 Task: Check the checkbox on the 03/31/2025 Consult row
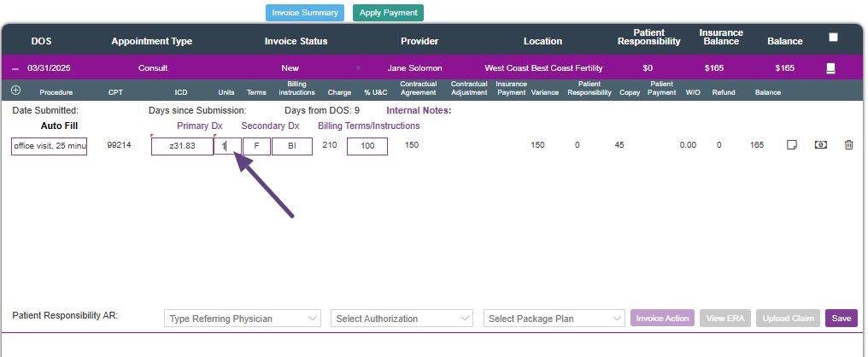[831, 68]
